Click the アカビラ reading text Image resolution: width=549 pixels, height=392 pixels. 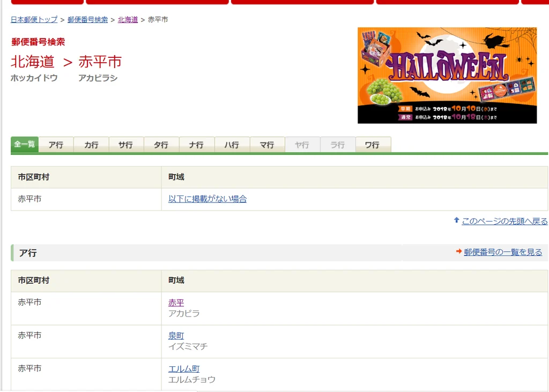pyautogui.click(x=184, y=313)
